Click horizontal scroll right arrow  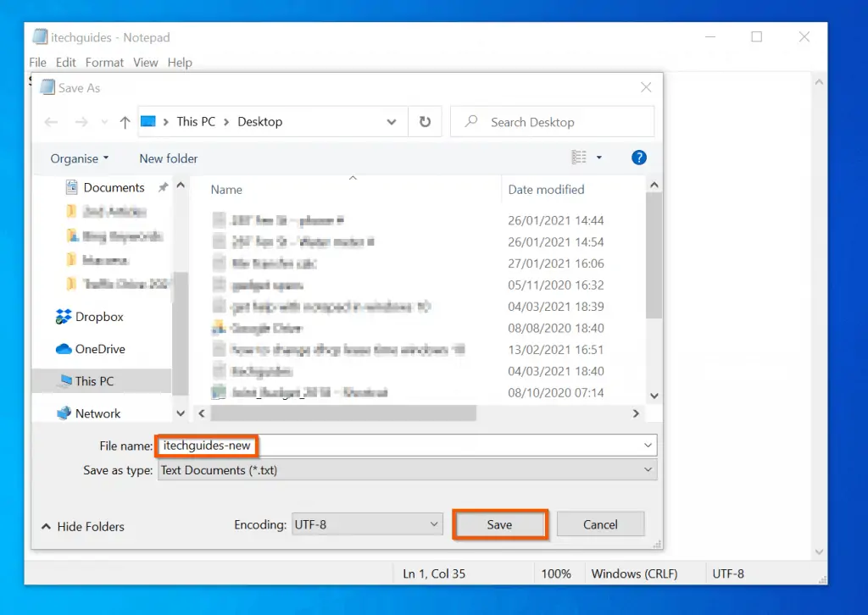636,413
